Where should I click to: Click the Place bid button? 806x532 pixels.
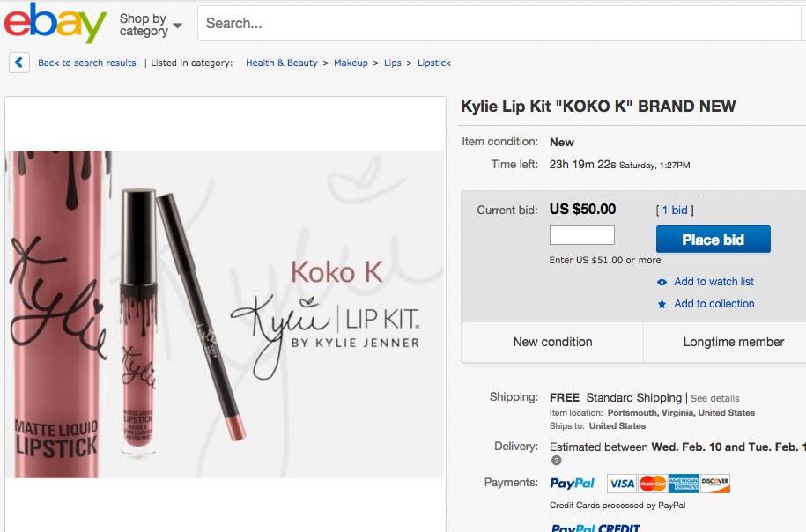point(713,239)
